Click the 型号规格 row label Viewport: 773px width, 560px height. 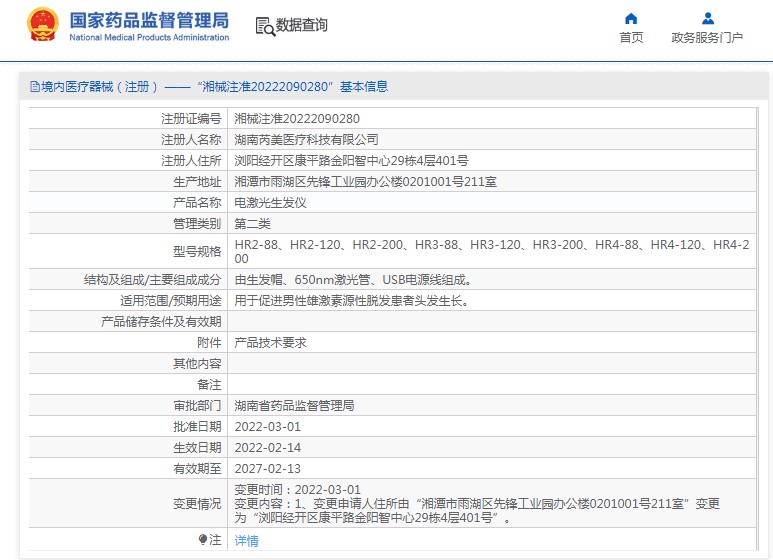[197, 251]
